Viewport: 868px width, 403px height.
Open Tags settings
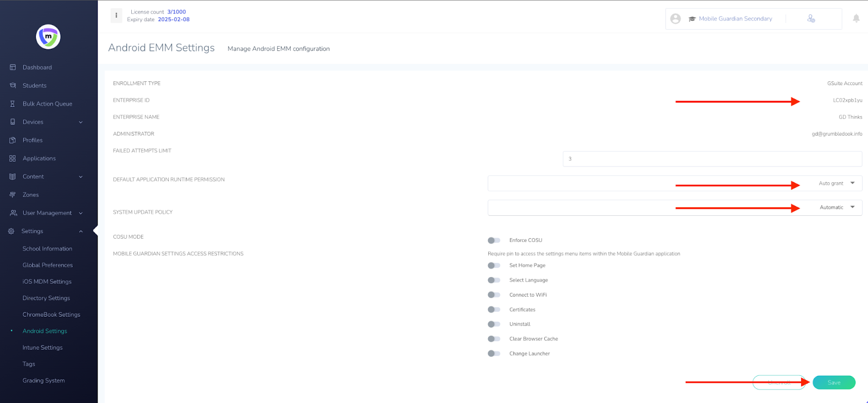point(29,364)
